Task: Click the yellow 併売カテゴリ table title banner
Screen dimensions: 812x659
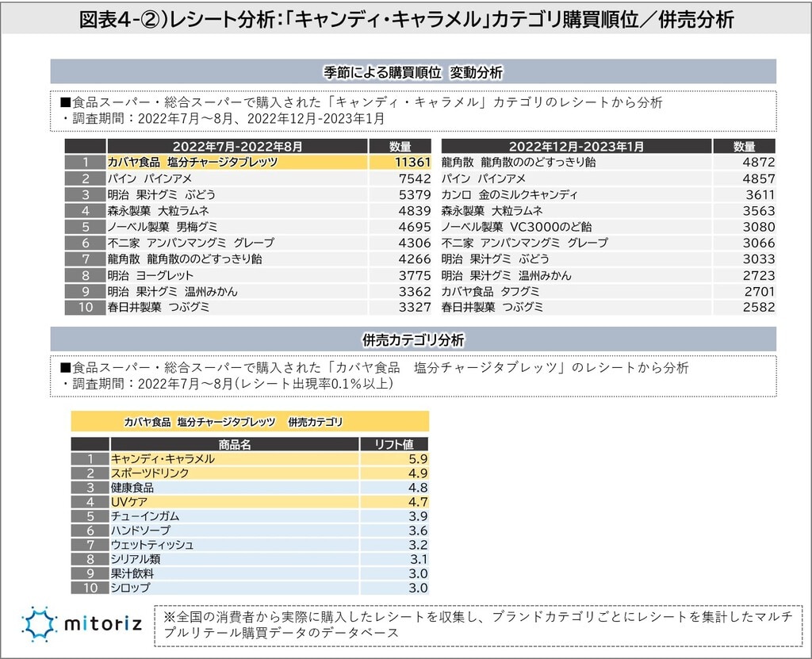Action: point(250,422)
